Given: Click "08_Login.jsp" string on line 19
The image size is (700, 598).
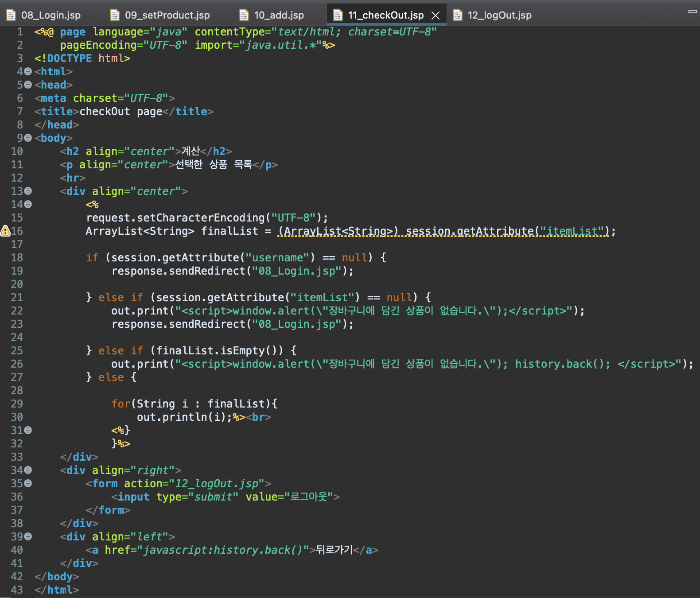Looking at the screenshot, I should pyautogui.click(x=296, y=271).
